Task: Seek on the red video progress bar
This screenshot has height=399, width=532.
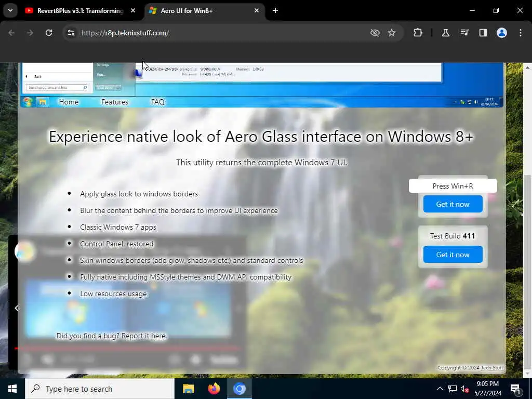Action: point(127,349)
